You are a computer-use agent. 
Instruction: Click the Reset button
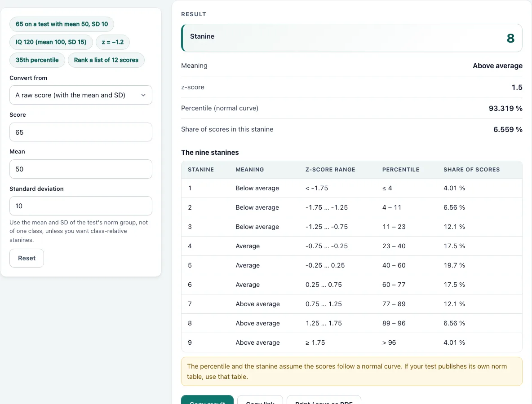click(x=27, y=258)
